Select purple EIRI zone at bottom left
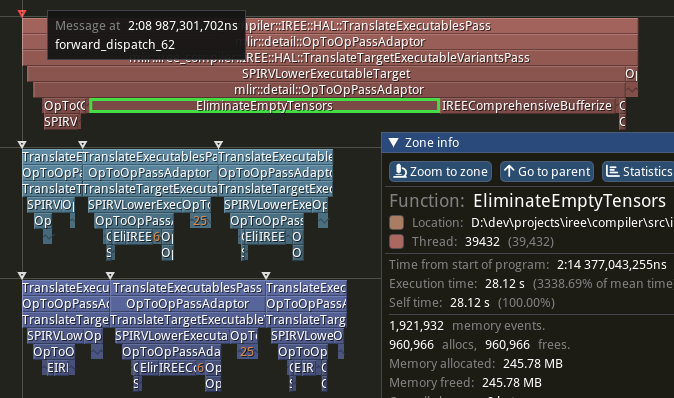Image resolution: width=674 pixels, height=398 pixels. [58, 368]
